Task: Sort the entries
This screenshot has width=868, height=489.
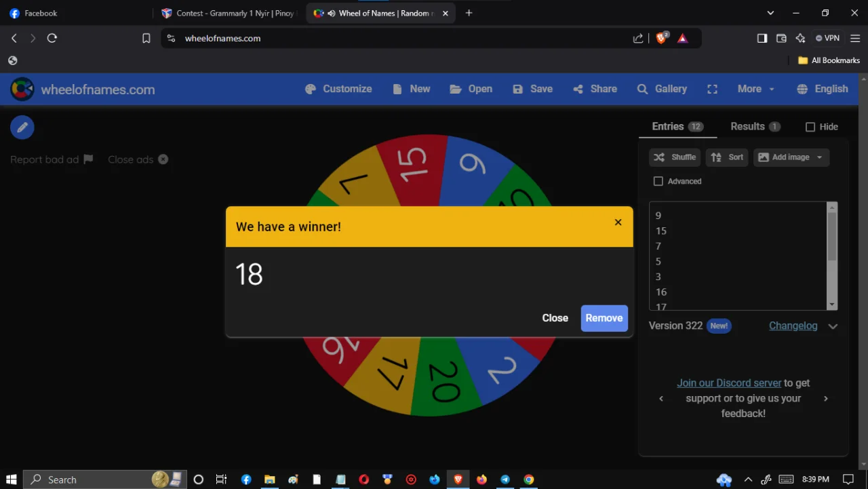Action: pos(727,157)
